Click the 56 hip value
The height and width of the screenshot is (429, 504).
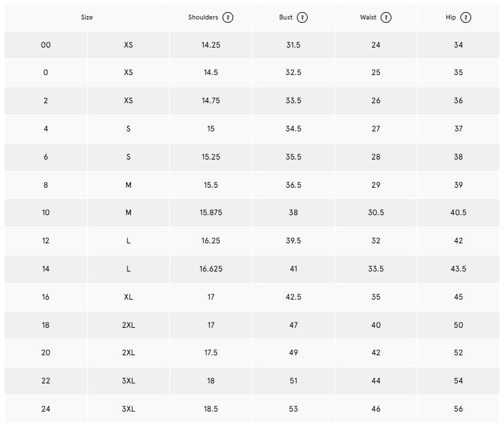(458, 409)
